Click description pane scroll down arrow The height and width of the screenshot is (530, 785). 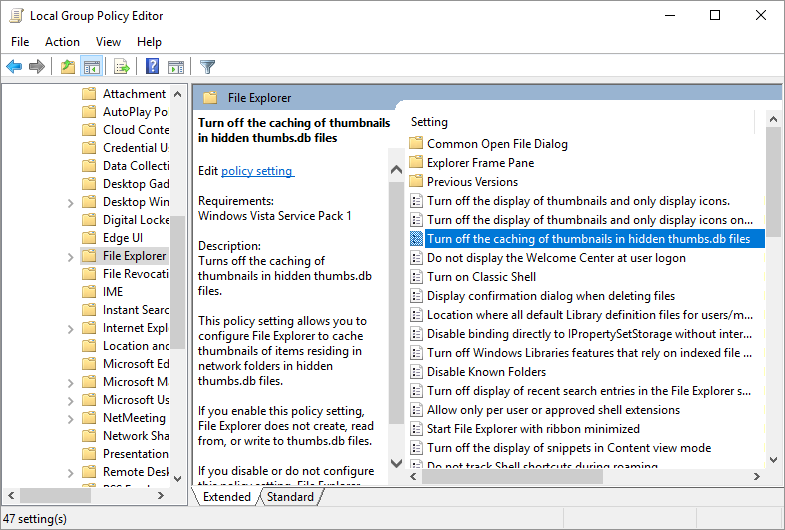[x=396, y=463]
